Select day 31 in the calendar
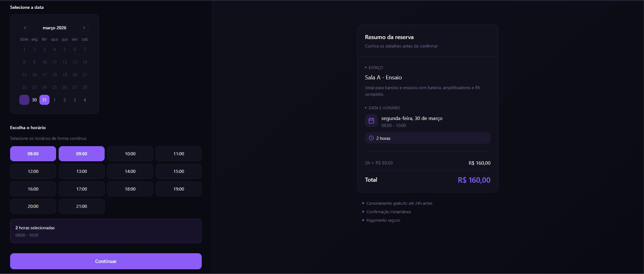Image resolution: width=644 pixels, height=274 pixels. [44, 100]
